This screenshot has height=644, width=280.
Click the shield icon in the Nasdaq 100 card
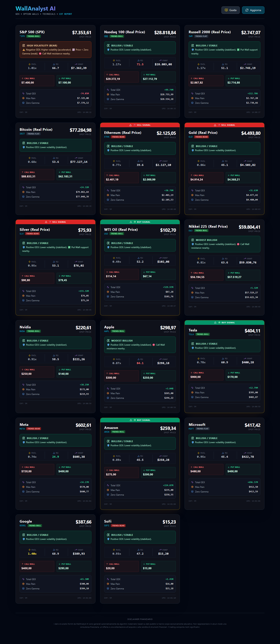pyautogui.click(x=108, y=50)
